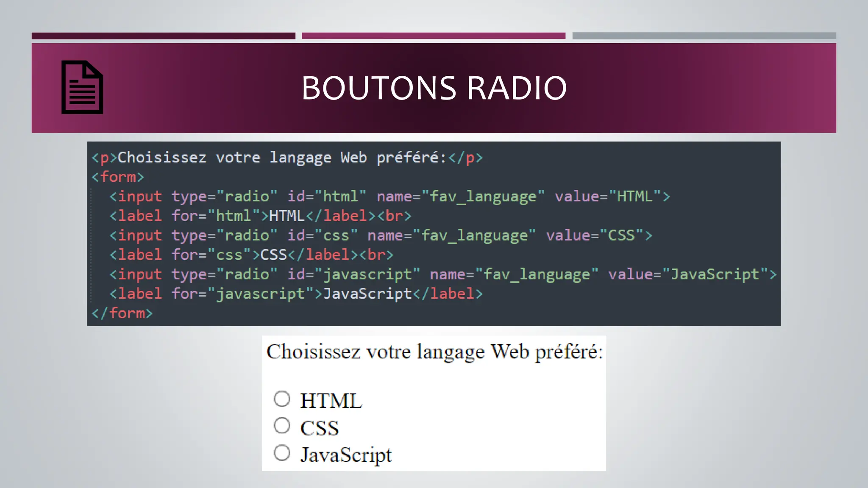Click the document icon in the header

pos(82,87)
